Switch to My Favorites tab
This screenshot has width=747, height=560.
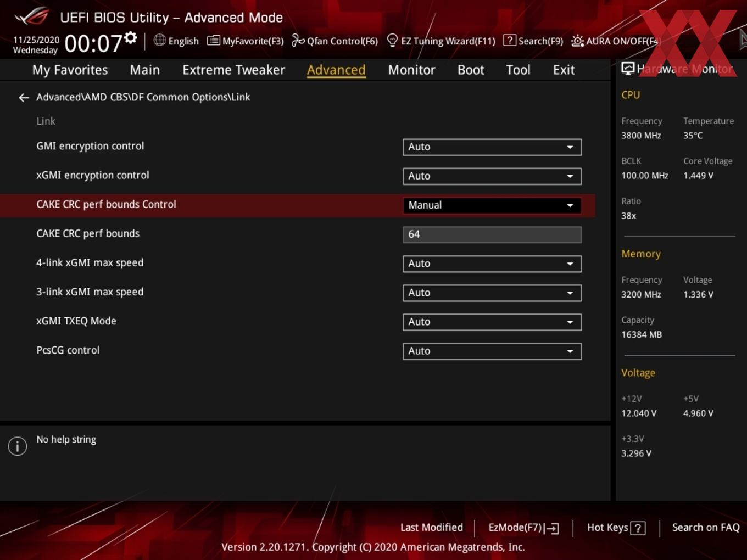70,70
